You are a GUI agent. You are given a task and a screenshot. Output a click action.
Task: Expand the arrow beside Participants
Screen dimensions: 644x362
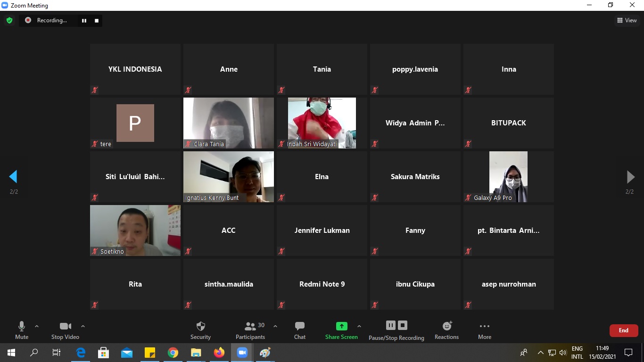pos(275,326)
